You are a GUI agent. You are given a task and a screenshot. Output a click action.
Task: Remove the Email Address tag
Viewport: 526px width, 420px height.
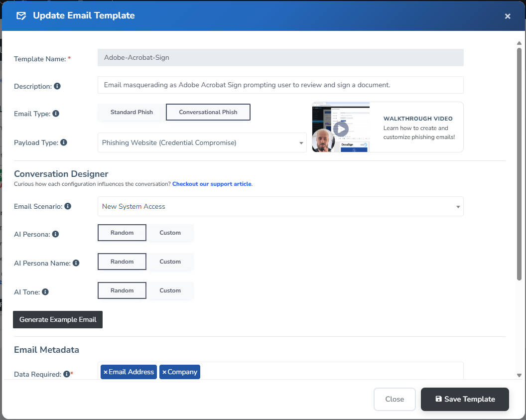(106, 372)
